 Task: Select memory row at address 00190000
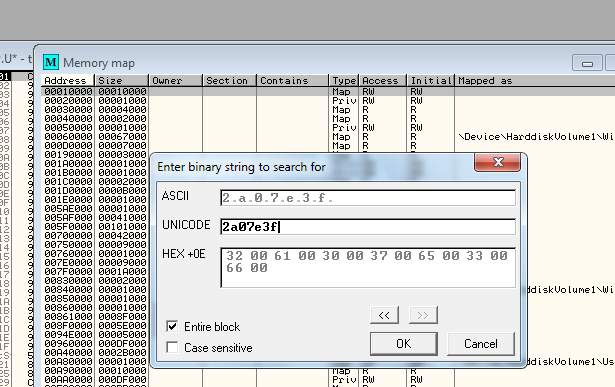click(x=96, y=154)
